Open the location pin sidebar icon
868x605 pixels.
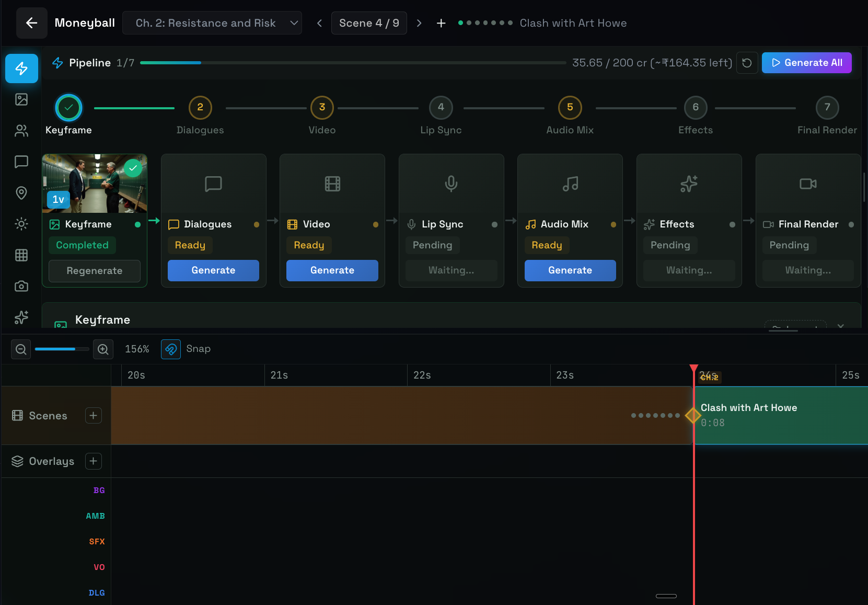(x=21, y=193)
